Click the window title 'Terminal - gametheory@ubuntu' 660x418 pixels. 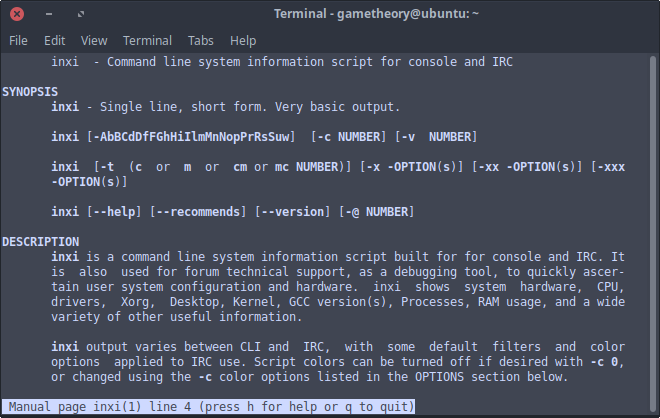point(376,14)
